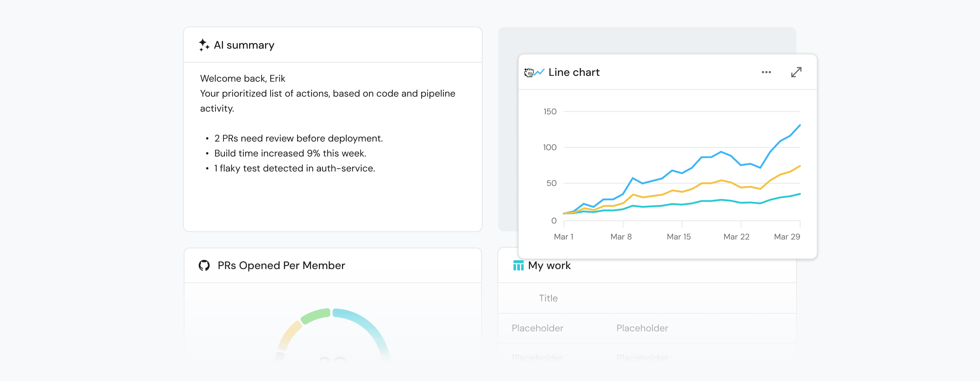Click the Build time increased 9% bullet

coord(290,153)
